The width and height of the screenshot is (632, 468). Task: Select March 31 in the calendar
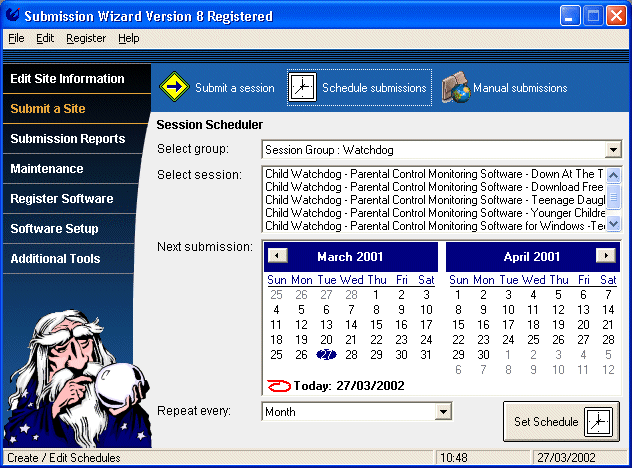(x=426, y=355)
